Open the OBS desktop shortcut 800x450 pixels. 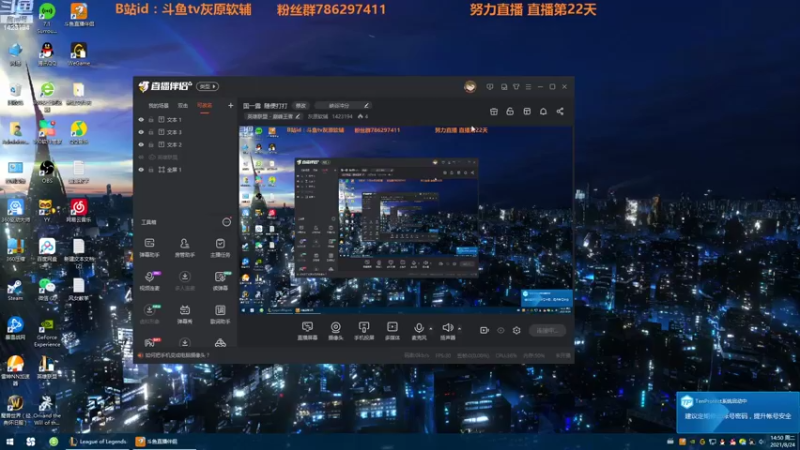[47, 172]
